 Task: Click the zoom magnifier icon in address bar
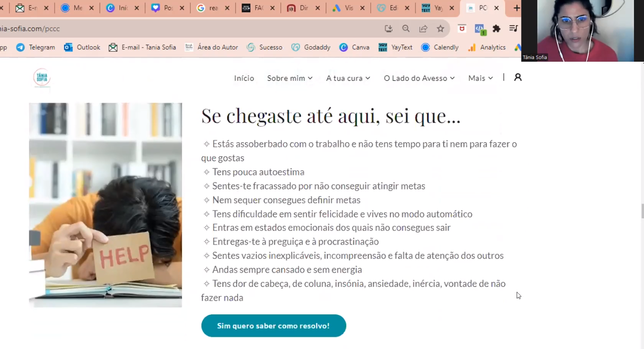pos(406,28)
